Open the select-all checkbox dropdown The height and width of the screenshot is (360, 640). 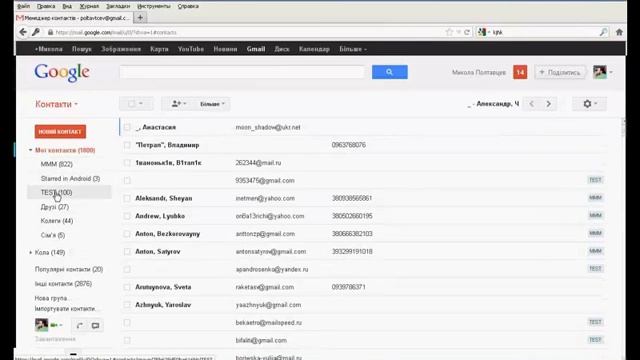(x=136, y=104)
